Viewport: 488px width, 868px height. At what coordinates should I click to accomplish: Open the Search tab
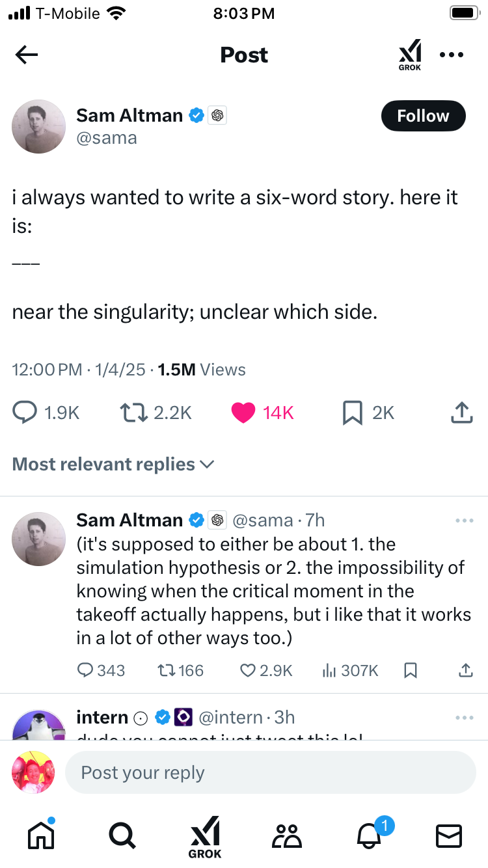122,835
